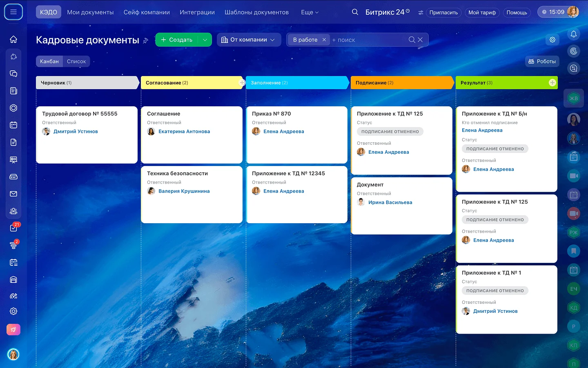Open the Создать dropdown arrow
This screenshot has height=368, width=588.
tap(205, 40)
